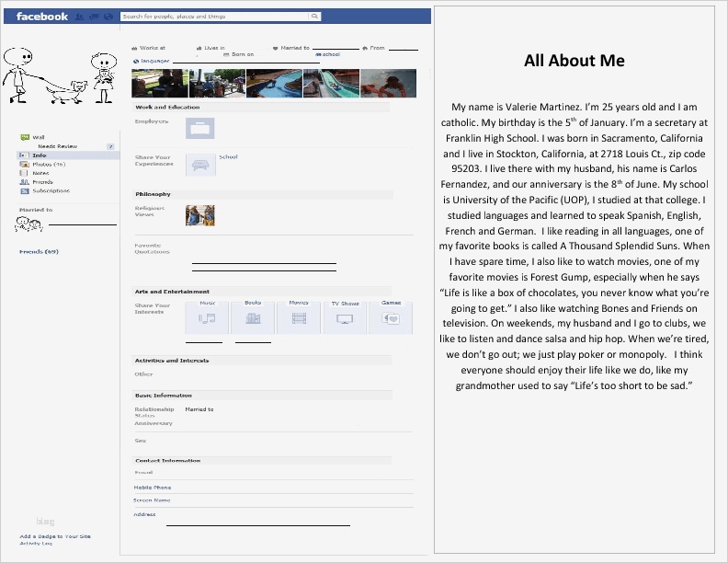The height and width of the screenshot is (563, 728).
Task: Open the friend requests icon in header
Action: [x=80, y=17]
